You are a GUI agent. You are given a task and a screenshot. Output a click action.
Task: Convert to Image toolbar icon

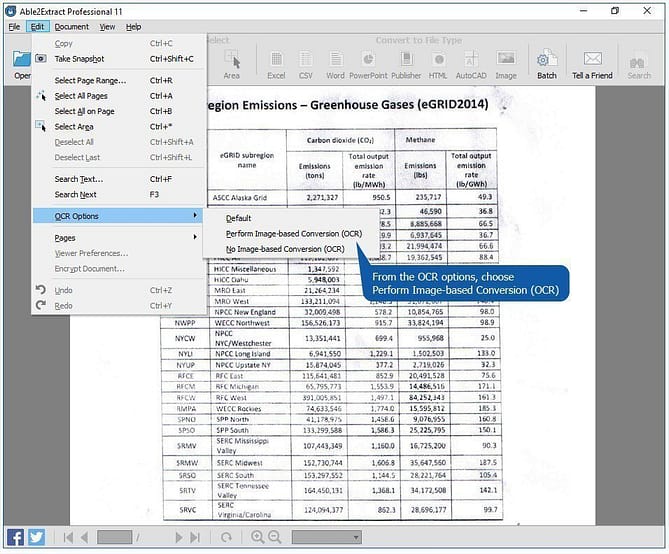click(506, 58)
